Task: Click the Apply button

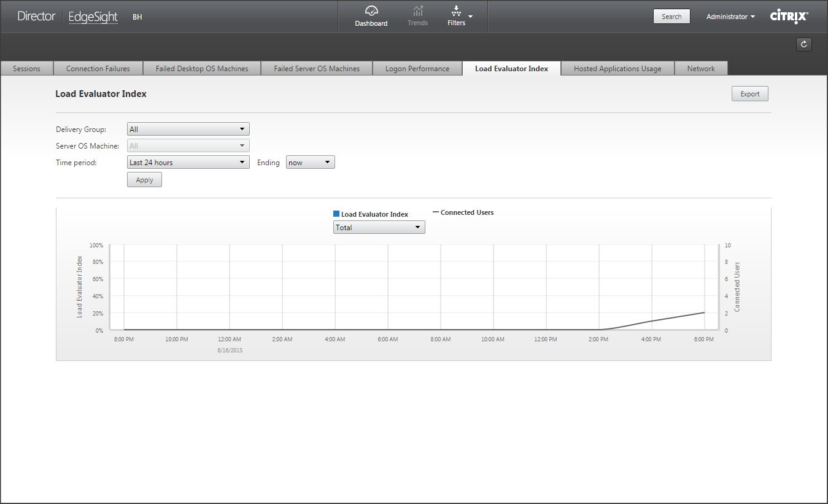Action: tap(144, 180)
